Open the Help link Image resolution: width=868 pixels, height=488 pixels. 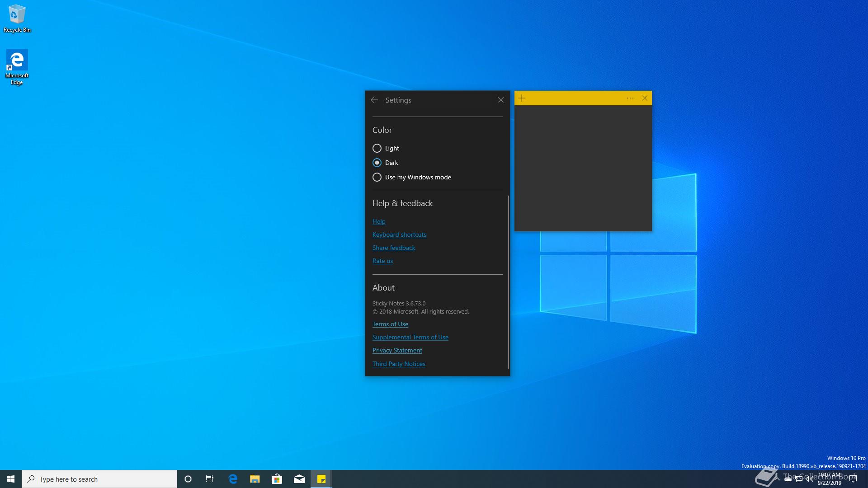tap(379, 221)
